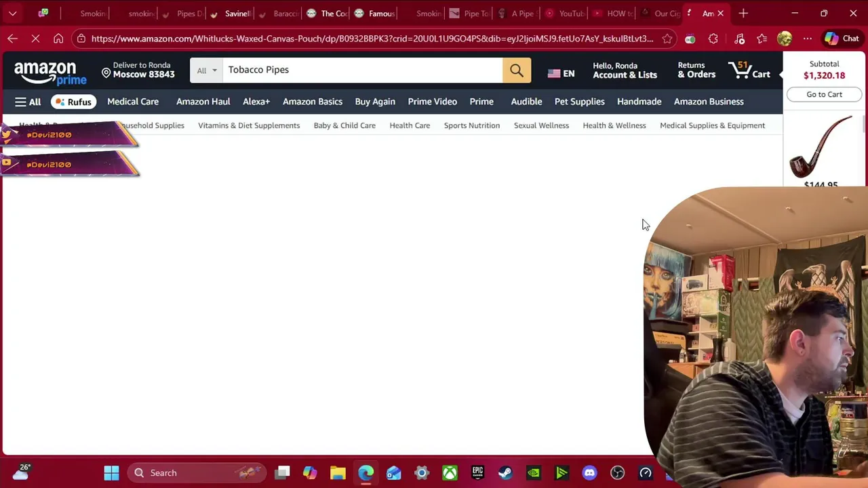Open Discord from the taskbar
Screen dimensions: 868x488
pyautogui.click(x=589, y=472)
